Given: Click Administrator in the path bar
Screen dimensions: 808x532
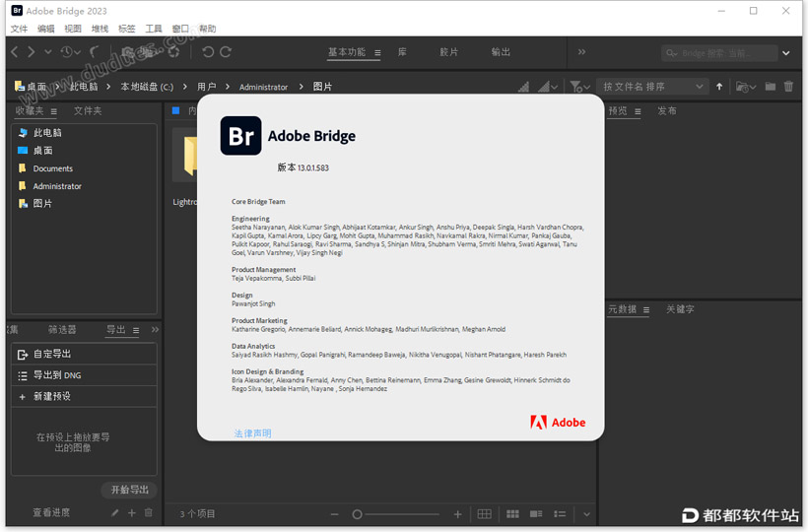Looking at the screenshot, I should pyautogui.click(x=263, y=87).
